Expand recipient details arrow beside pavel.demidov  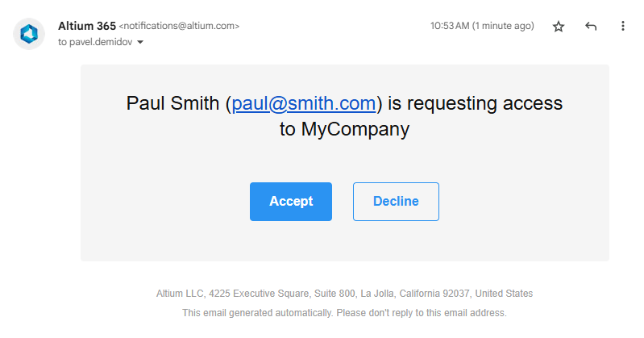tap(140, 42)
